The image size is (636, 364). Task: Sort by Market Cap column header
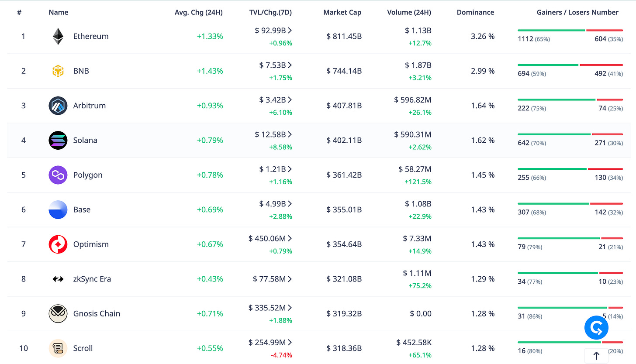tap(342, 12)
